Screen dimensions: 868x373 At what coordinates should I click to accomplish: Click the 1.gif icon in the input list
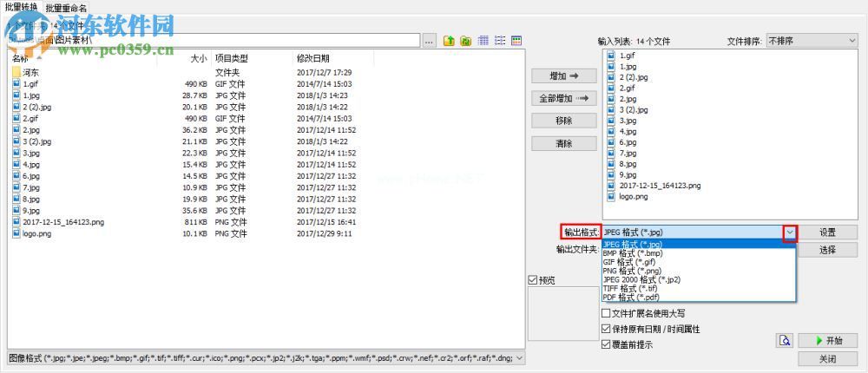[x=611, y=56]
